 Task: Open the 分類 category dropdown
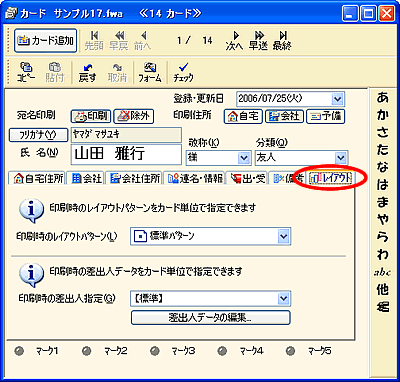(x=340, y=158)
